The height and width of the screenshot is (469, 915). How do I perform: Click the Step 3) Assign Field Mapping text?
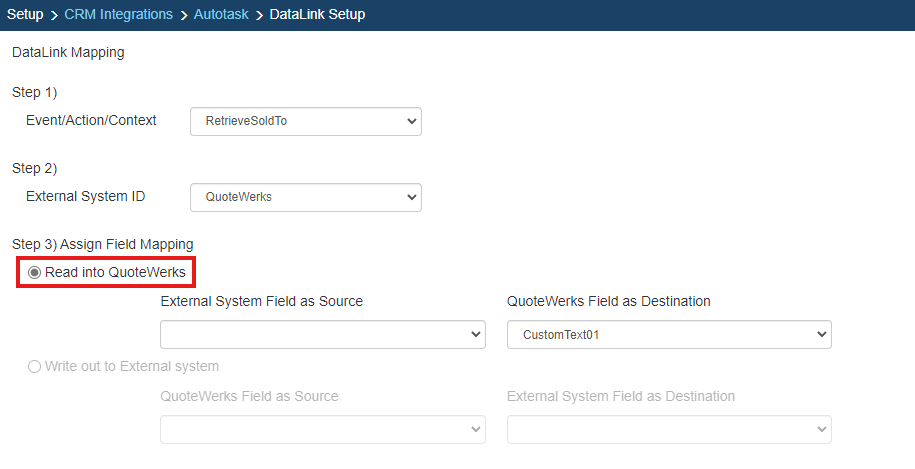(x=103, y=244)
